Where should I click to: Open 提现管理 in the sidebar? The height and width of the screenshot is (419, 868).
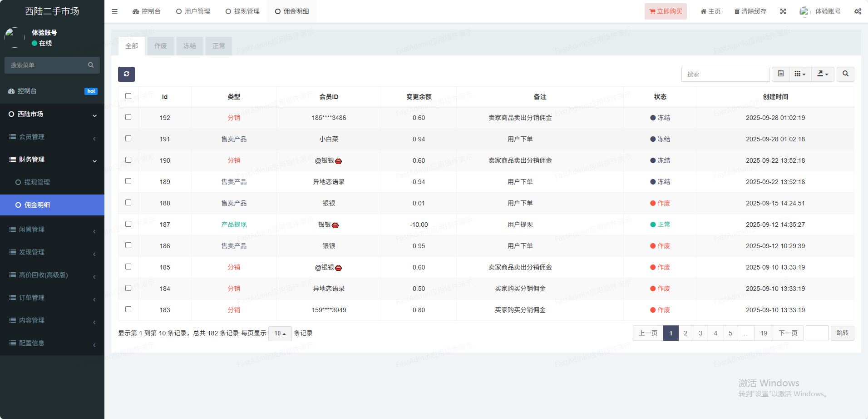pos(37,182)
